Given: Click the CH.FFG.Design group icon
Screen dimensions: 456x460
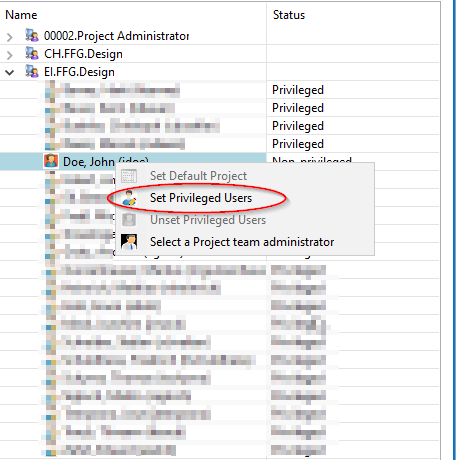Looking at the screenshot, I should (x=32, y=53).
